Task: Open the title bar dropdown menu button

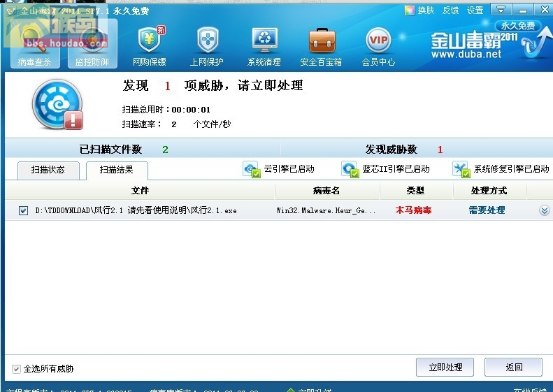Action: (x=501, y=10)
